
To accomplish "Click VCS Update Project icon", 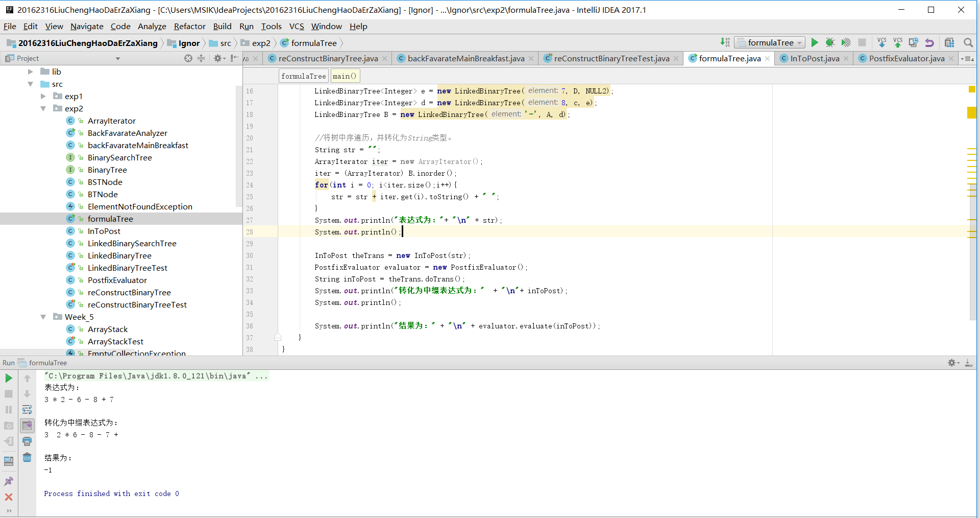I will (881, 42).
